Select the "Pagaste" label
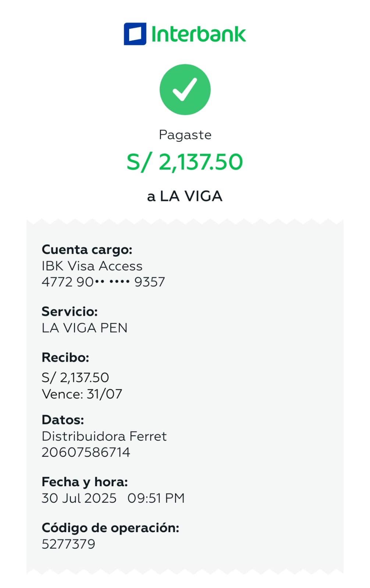Screen dimensions: 370x588 [x=185, y=135]
